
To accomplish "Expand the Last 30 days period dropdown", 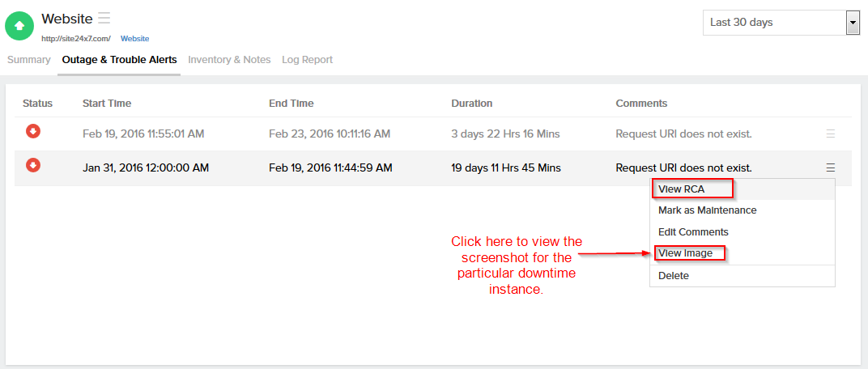I will pyautogui.click(x=773, y=23).
